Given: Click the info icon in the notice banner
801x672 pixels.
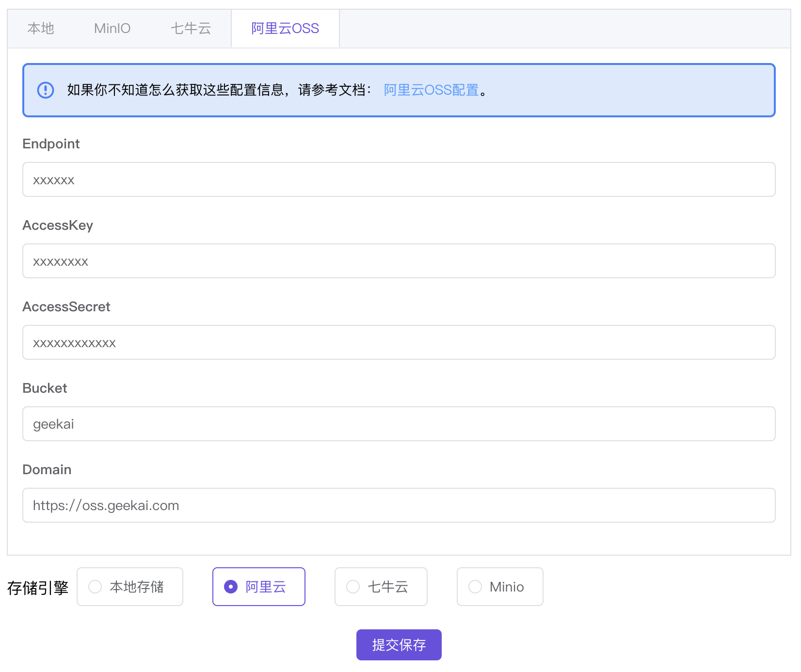Looking at the screenshot, I should [x=46, y=90].
